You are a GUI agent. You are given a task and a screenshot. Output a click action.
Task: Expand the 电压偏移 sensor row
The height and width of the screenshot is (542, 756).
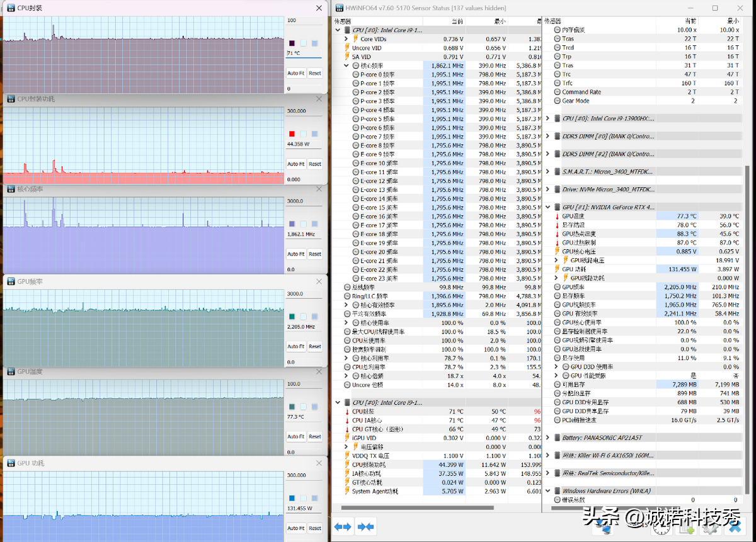[x=346, y=446]
